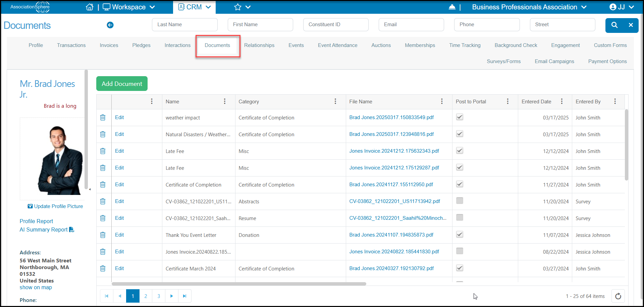
Task: Open the Background Check tab
Action: click(516, 45)
